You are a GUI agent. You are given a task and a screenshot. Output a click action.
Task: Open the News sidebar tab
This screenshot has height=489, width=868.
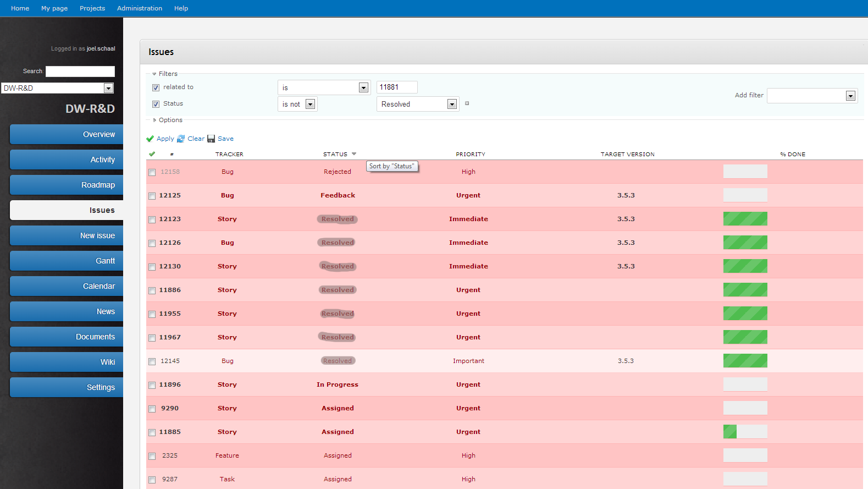click(67, 311)
